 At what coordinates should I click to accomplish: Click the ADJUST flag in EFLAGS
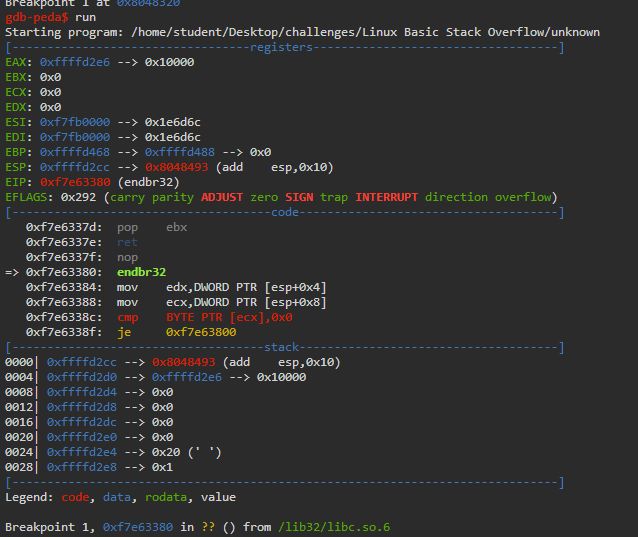pyautogui.click(x=222, y=197)
